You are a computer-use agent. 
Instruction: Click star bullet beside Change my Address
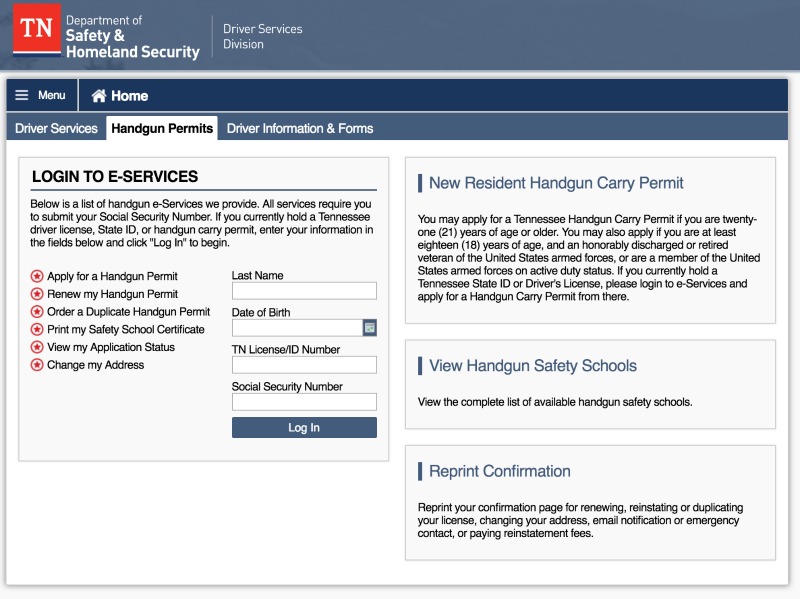[37, 365]
